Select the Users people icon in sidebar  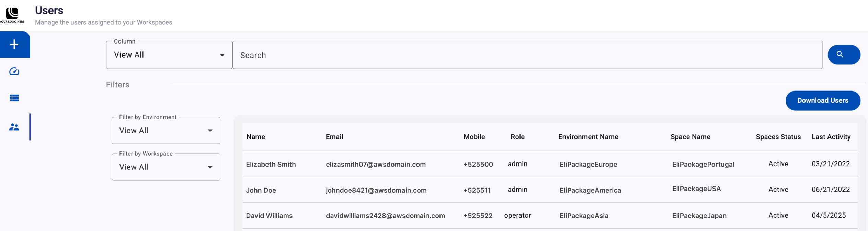14,127
